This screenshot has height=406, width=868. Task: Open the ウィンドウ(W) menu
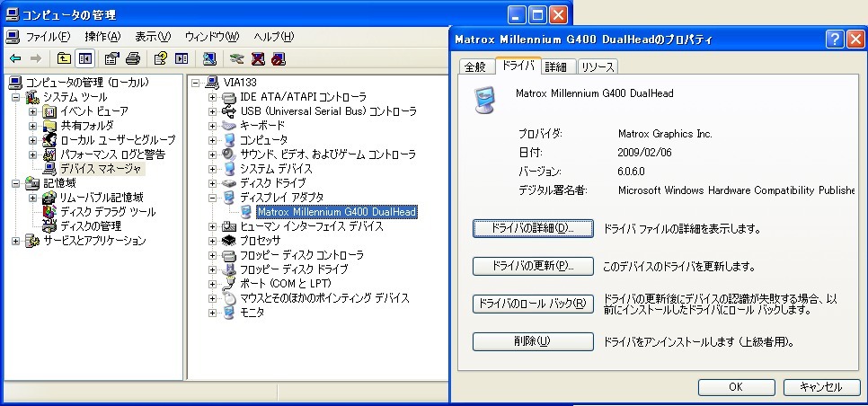point(212,37)
